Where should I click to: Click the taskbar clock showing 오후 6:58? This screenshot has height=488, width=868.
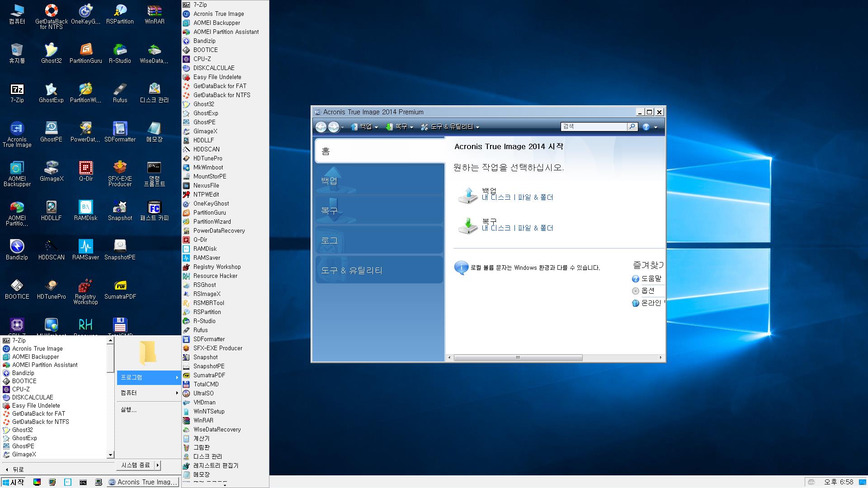pyautogui.click(x=839, y=482)
